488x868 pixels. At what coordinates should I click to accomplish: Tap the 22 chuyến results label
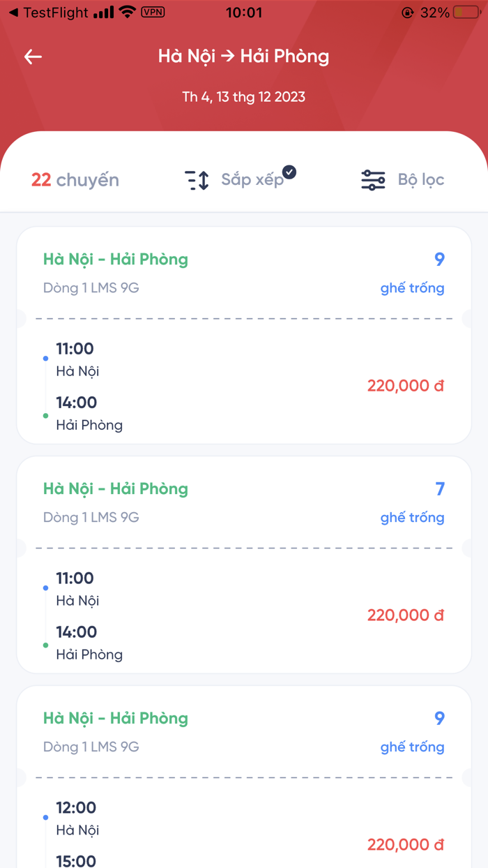(75, 179)
